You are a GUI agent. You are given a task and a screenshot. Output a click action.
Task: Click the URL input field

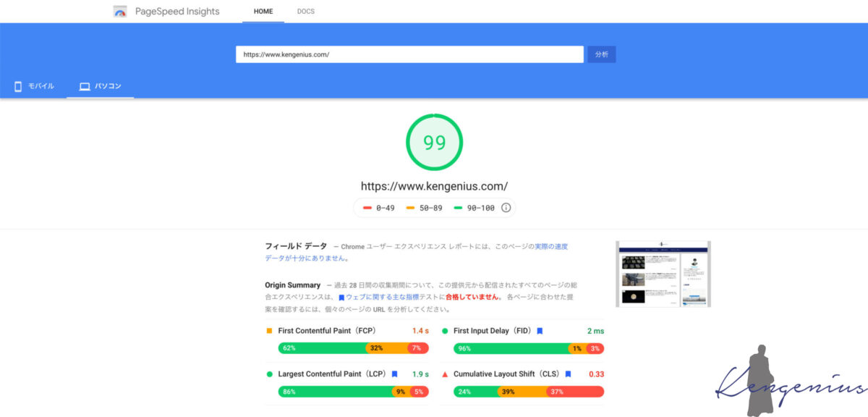click(x=409, y=54)
